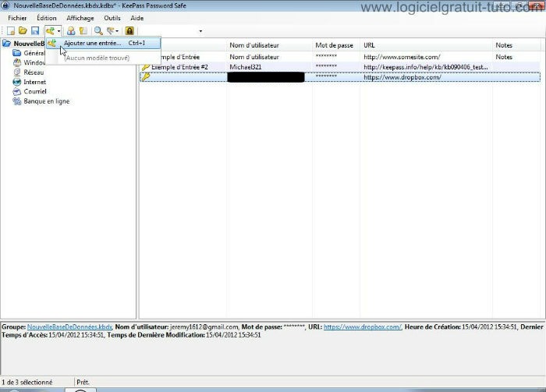Click the Notes cell in the first entry row
This screenshot has width=546, height=392.
click(504, 57)
